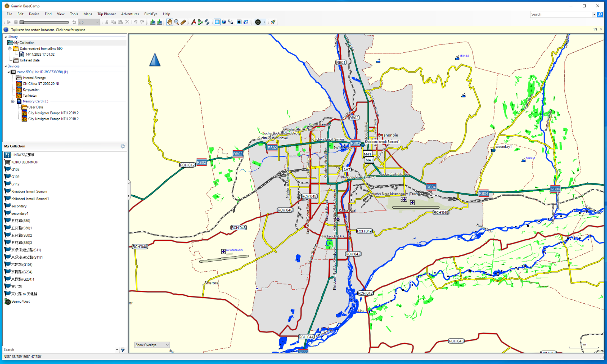Collapse the Library section triangle
607x364 pixels.
[x=5, y=37]
